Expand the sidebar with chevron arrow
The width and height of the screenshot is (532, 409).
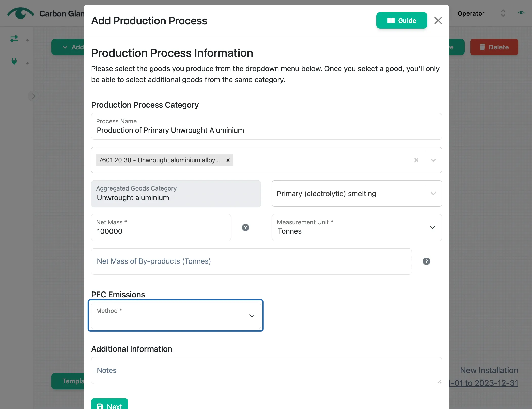click(34, 96)
